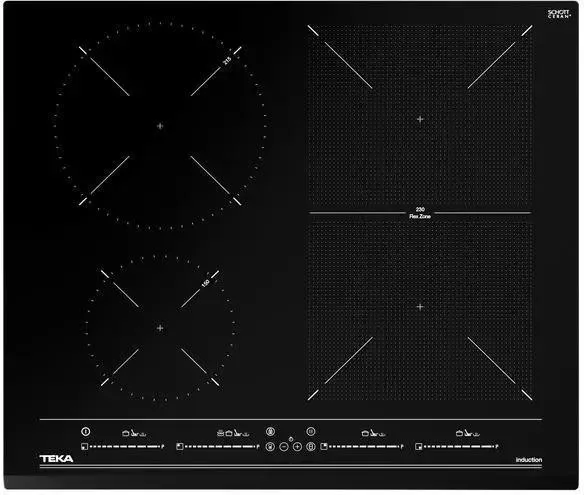The width and height of the screenshot is (584, 495).
Task: Tap the round icon above the lock key
Action: click(x=270, y=431)
